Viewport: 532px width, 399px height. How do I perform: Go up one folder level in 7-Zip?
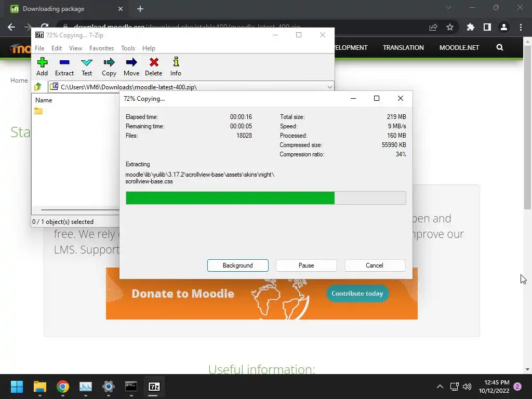tap(38, 87)
